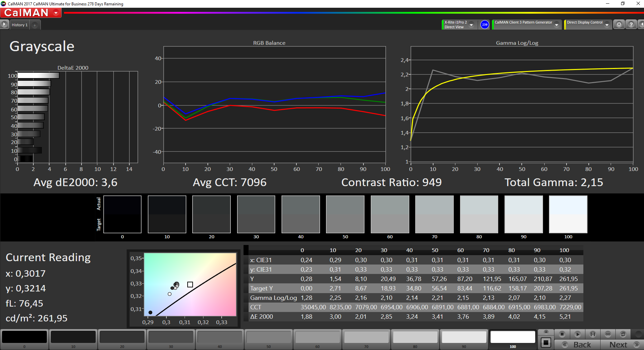Screen dimensions: 644x350
Task: Expand the X-Rite i1Pro 2 meter dropdown
Action: (x=472, y=25)
